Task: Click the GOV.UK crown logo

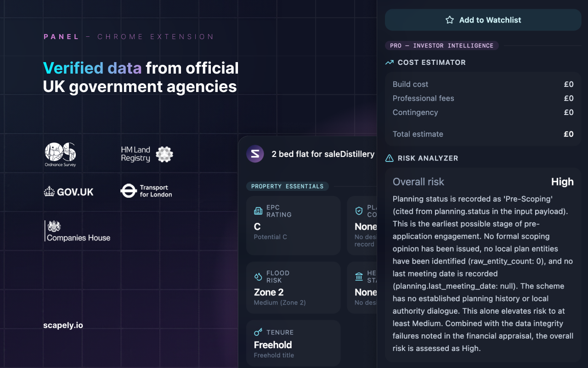Action: click(x=68, y=191)
